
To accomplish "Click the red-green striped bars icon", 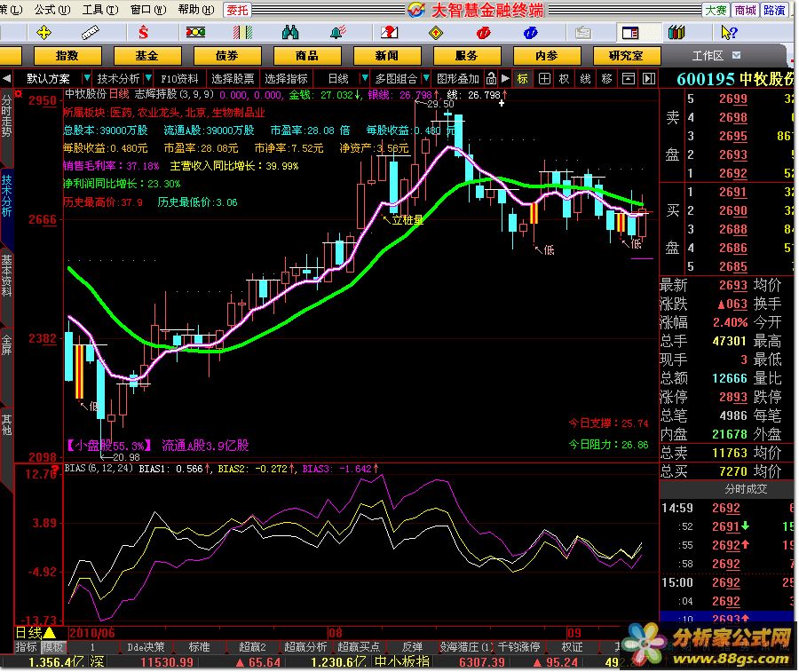I will click(x=242, y=33).
